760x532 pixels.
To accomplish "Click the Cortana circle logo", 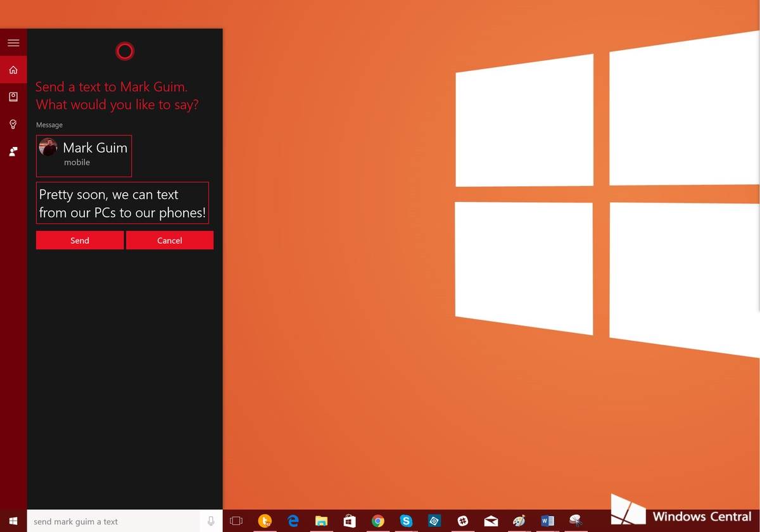I will [x=125, y=51].
